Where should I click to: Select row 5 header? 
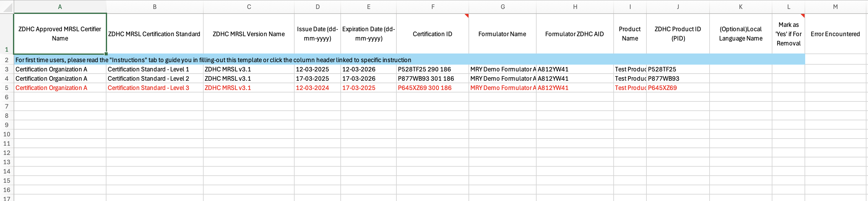click(7, 88)
